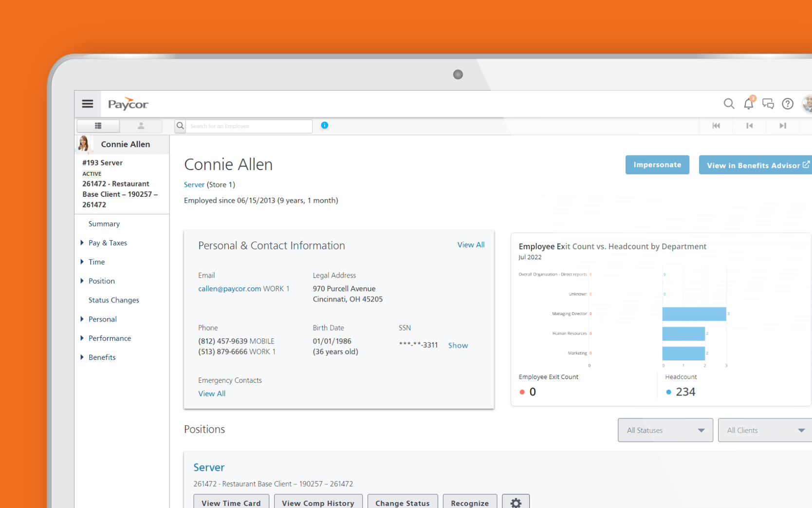This screenshot has width=812, height=508.
Task: Switch to employee list grid view
Action: pyautogui.click(x=98, y=126)
